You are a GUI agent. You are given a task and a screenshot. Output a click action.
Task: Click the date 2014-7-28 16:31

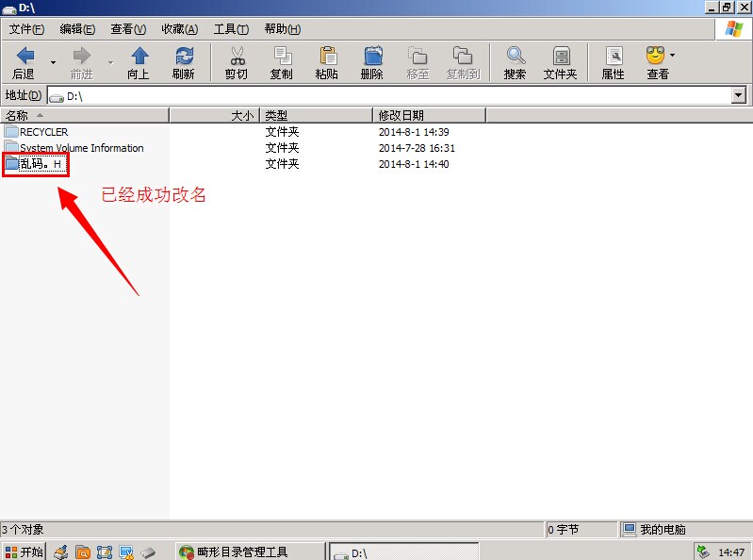tap(417, 148)
